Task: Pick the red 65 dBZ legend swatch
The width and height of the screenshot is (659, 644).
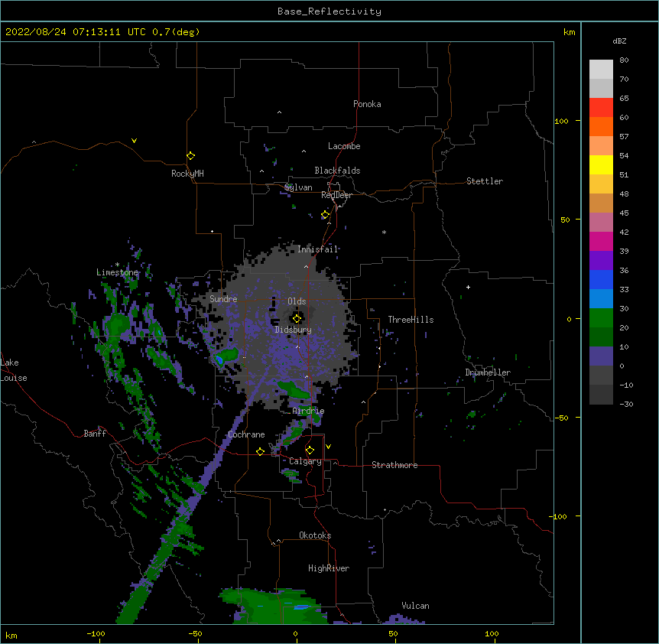Action: [x=601, y=107]
